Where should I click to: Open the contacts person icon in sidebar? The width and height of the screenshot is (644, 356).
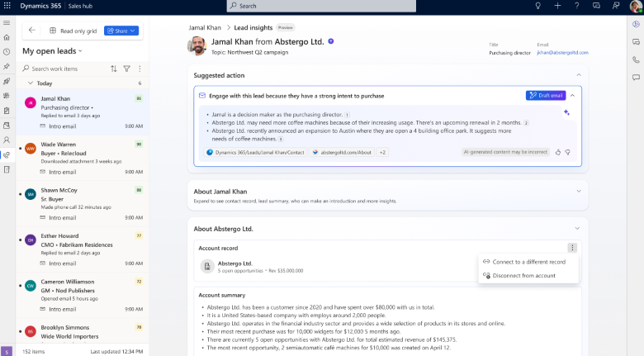click(x=7, y=140)
